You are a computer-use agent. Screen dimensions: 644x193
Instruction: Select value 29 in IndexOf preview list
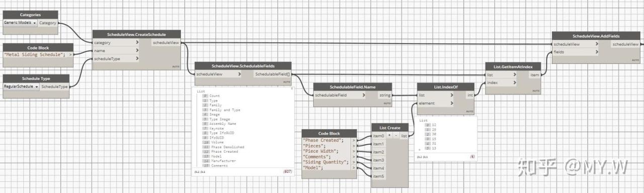[x=434, y=129]
